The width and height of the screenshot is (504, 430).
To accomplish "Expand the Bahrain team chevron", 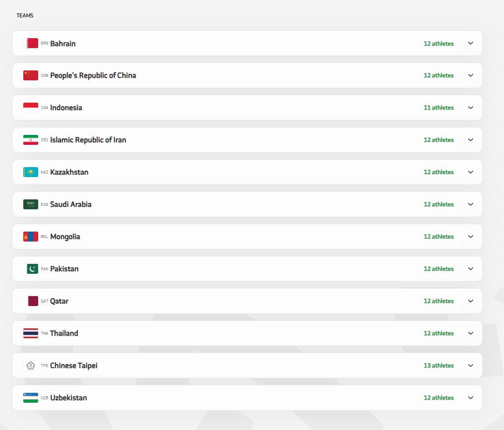I will [x=470, y=43].
